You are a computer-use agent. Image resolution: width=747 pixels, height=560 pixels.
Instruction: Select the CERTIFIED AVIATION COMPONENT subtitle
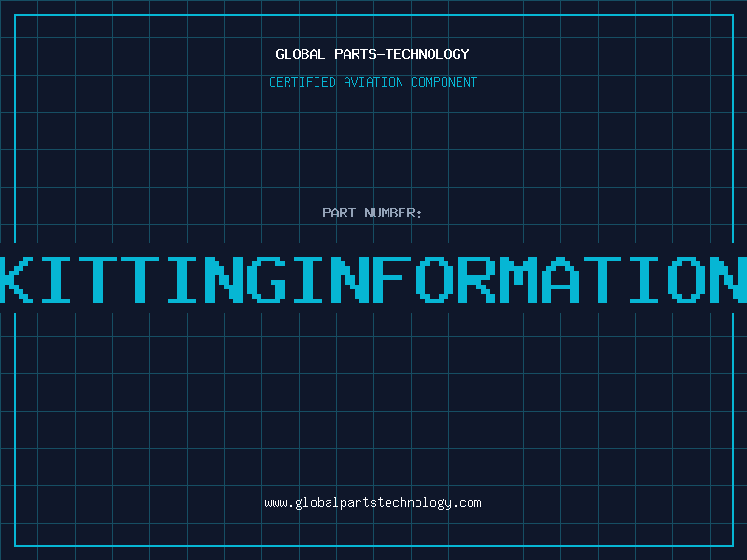tap(373, 82)
